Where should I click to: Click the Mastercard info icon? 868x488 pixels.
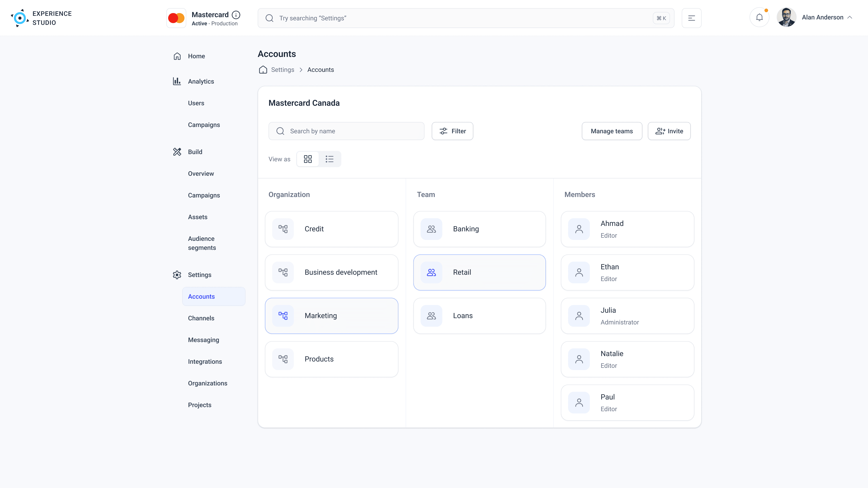click(x=236, y=15)
